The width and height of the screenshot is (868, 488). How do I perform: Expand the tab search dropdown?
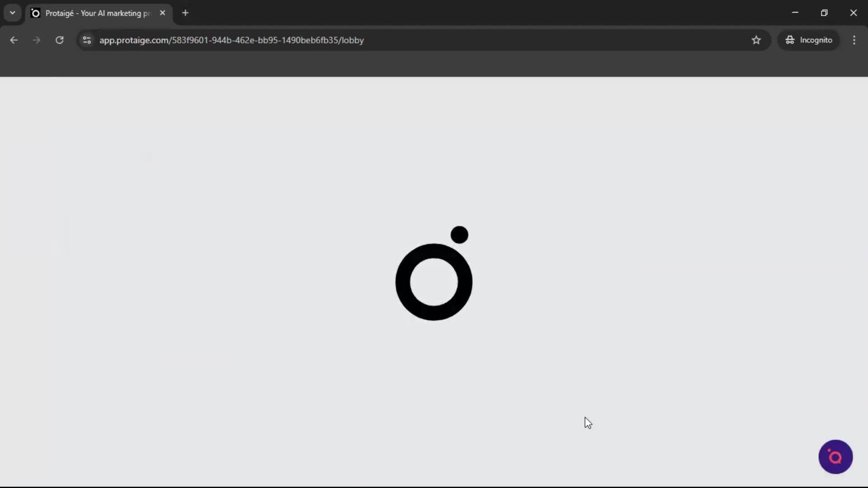point(13,13)
